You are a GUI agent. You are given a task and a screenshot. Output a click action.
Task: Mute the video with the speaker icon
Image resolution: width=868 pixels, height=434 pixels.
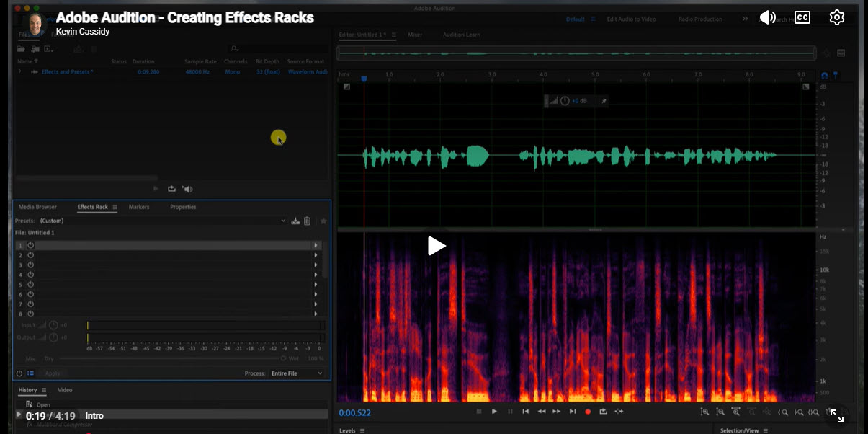768,17
